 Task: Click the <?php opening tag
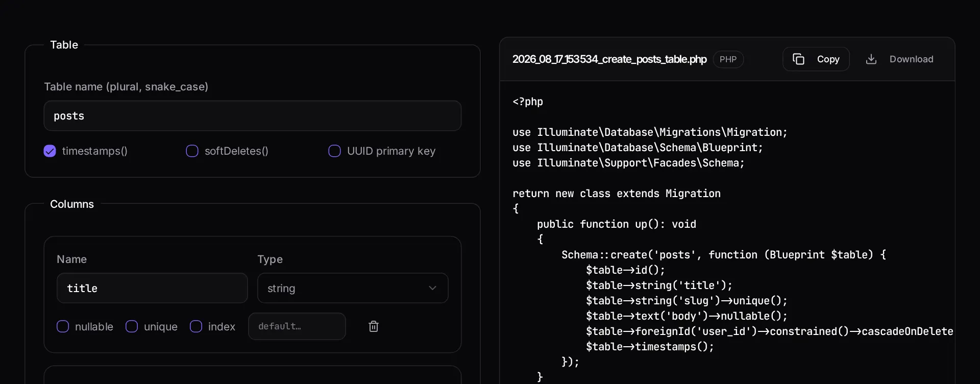coord(528,102)
